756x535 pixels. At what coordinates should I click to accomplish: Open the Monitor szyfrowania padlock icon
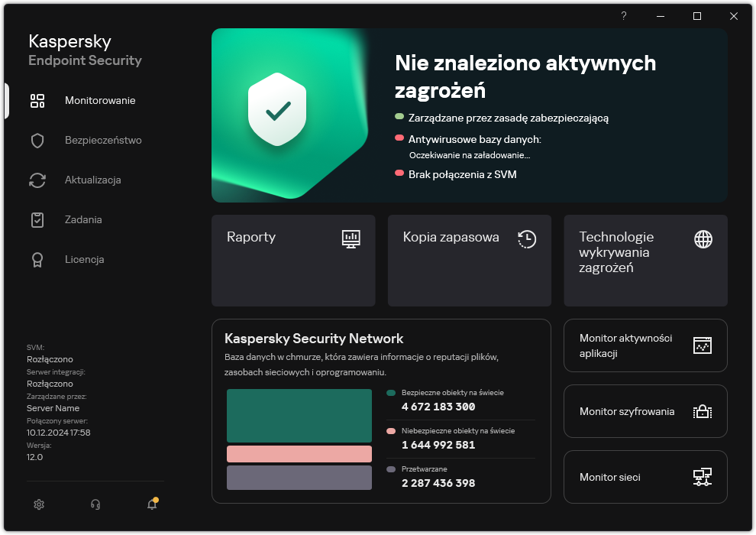pyautogui.click(x=703, y=411)
